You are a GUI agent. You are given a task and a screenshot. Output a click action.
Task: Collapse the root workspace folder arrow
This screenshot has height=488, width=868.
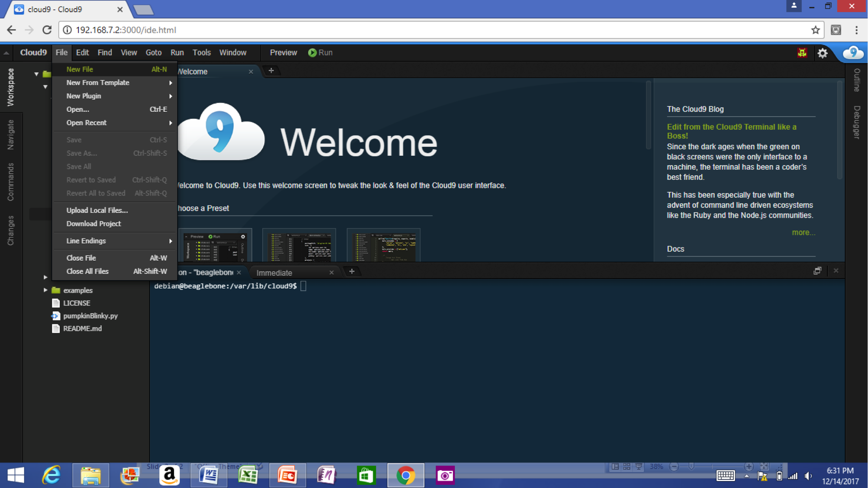[x=36, y=74]
